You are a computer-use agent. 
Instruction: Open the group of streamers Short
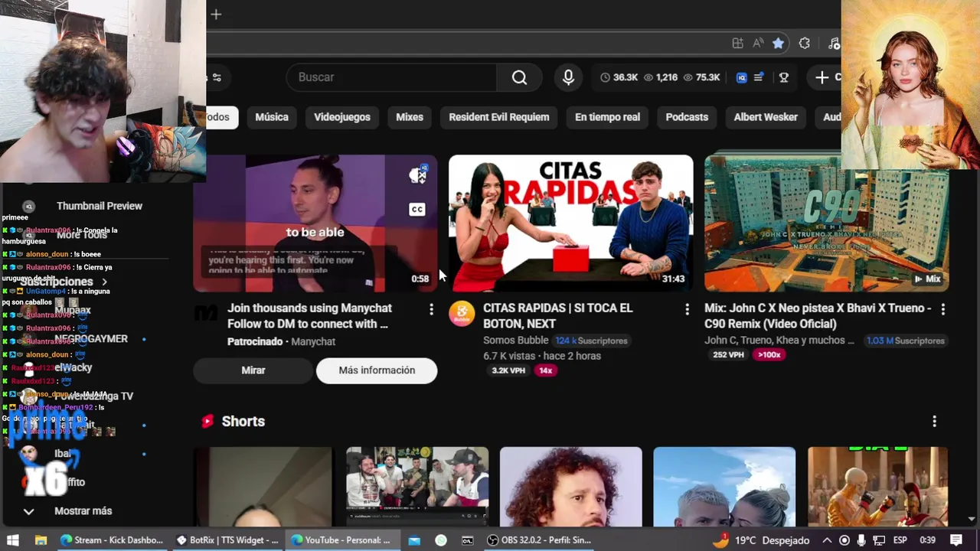(x=417, y=487)
